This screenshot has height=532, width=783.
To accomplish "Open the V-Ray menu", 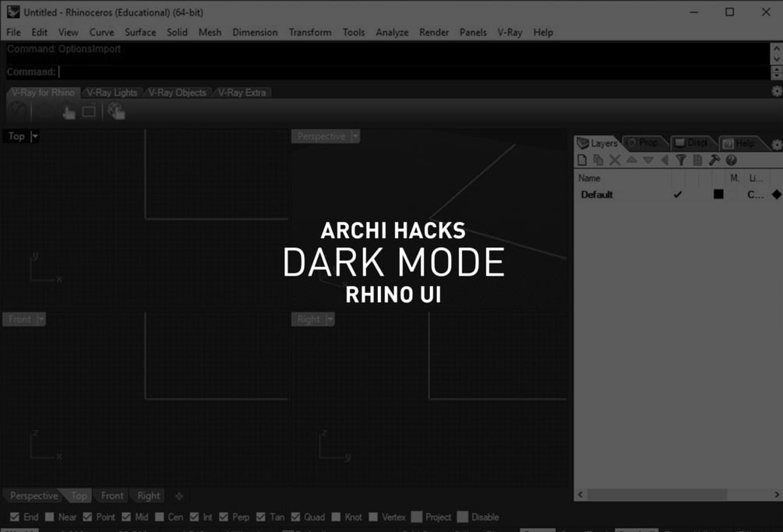I will pos(510,33).
